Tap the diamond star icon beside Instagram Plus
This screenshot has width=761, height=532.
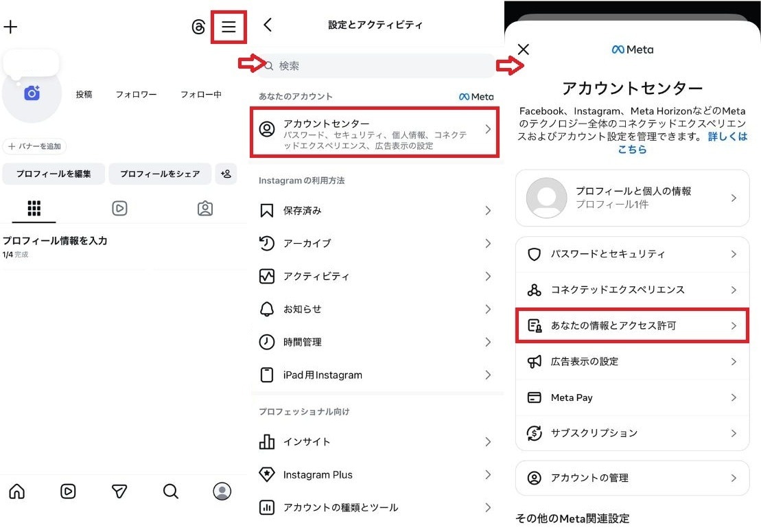click(x=266, y=474)
